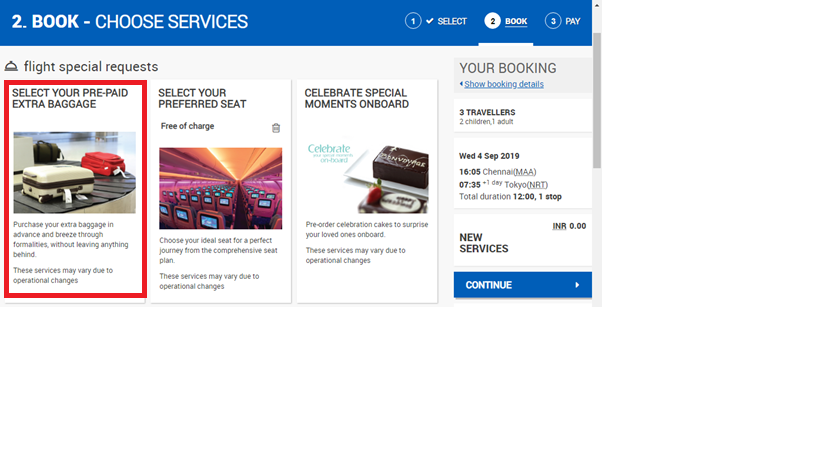This screenshot has height=460, width=819.
Task: Expand Show booking details via its arrow
Action: click(461, 85)
